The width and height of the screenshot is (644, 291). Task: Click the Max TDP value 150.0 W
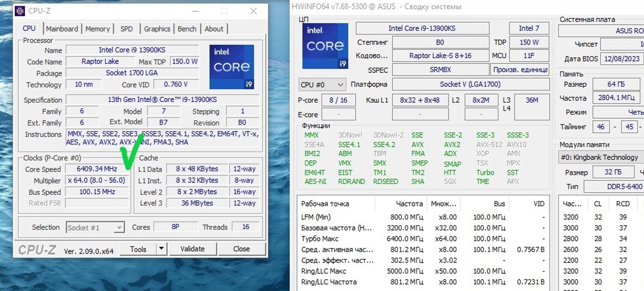tap(185, 61)
